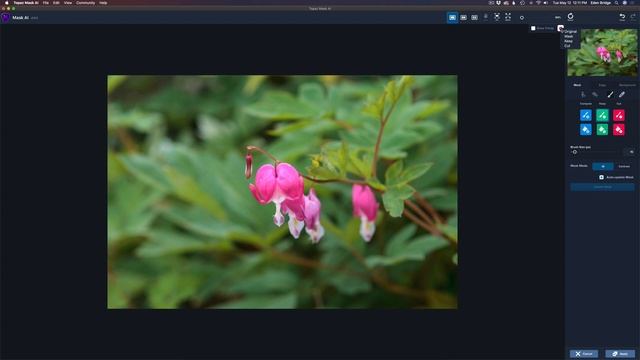The width and height of the screenshot is (640, 360).
Task: Click the navigator preview thumbnail
Action: 602,53
